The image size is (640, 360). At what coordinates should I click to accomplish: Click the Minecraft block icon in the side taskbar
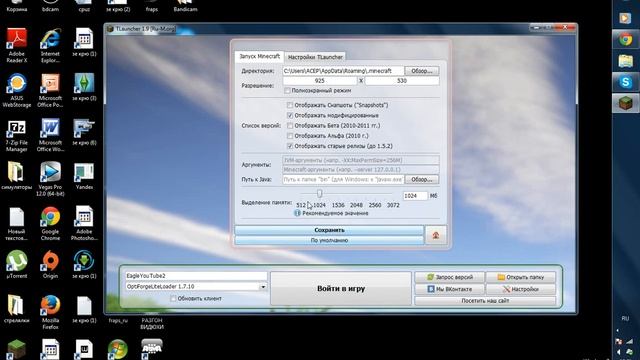[x=626, y=103]
